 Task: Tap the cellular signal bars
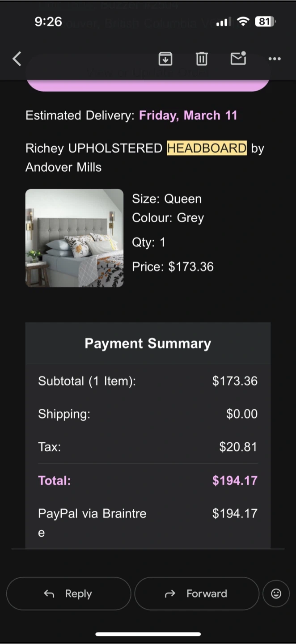coord(222,22)
